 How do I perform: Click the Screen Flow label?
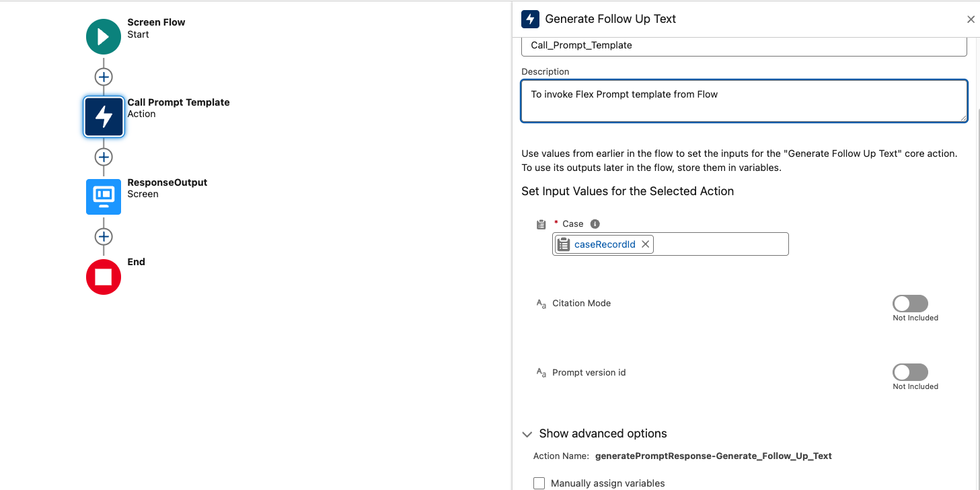156,22
